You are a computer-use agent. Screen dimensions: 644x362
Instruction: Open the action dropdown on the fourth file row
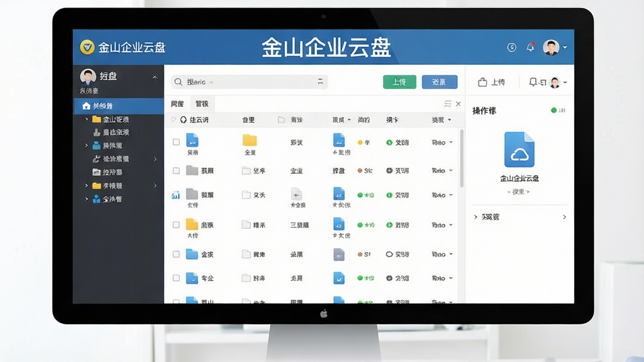click(451, 225)
